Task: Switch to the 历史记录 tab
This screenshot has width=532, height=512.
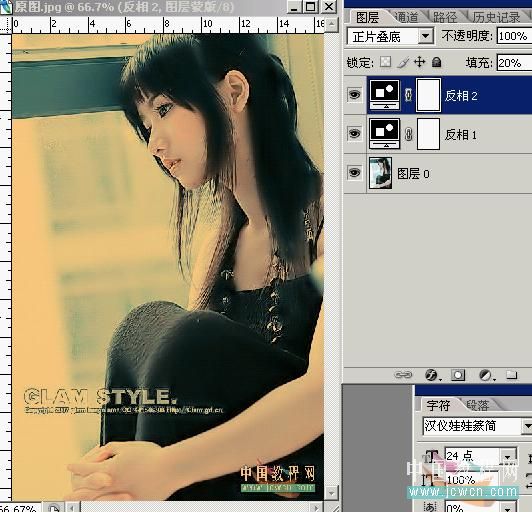Action: [x=496, y=17]
